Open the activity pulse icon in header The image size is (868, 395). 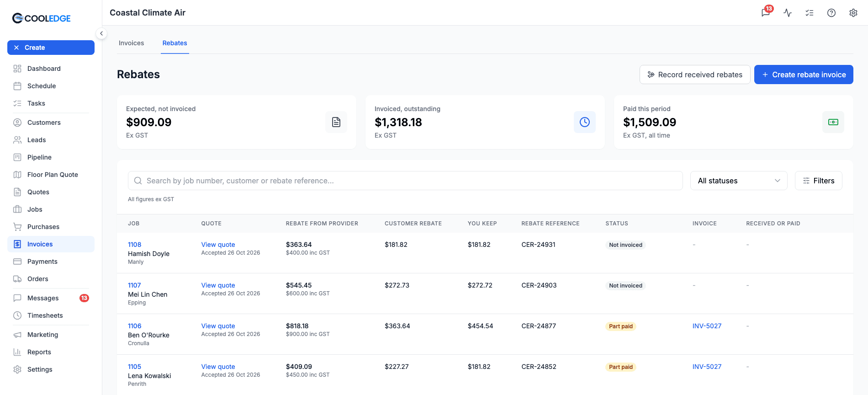point(788,13)
